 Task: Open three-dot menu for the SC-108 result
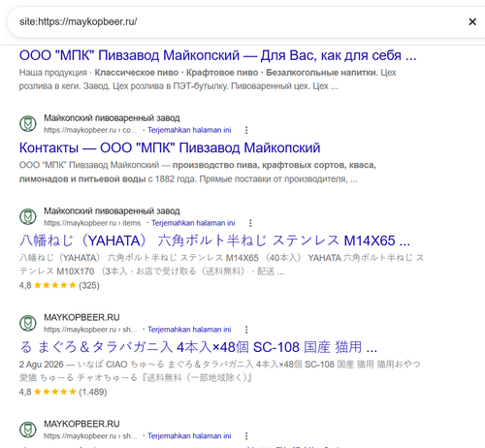[x=246, y=330]
